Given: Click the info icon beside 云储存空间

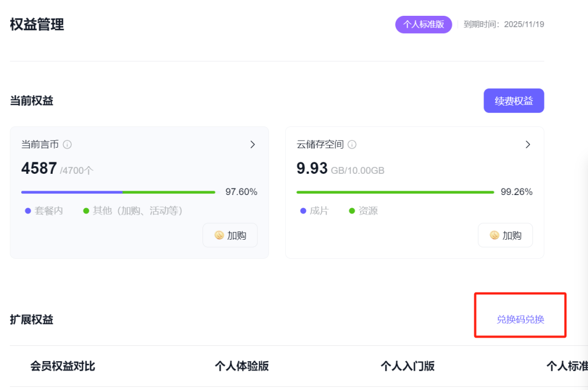Looking at the screenshot, I should tap(352, 144).
